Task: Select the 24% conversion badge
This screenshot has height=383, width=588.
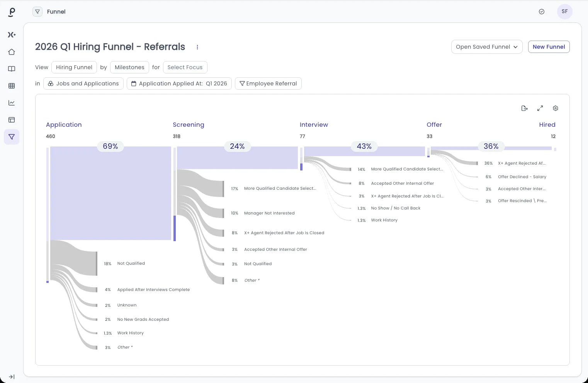Action: [237, 146]
